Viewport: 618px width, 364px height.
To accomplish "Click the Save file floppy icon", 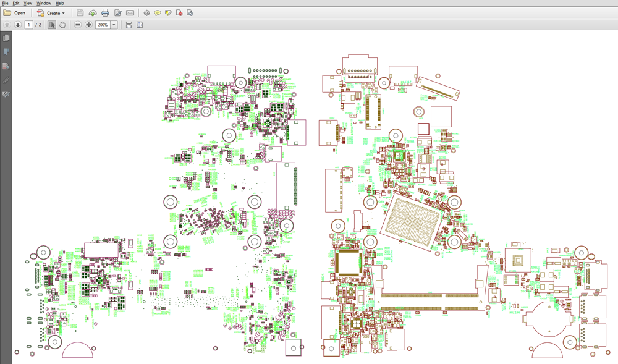I will 80,13.
